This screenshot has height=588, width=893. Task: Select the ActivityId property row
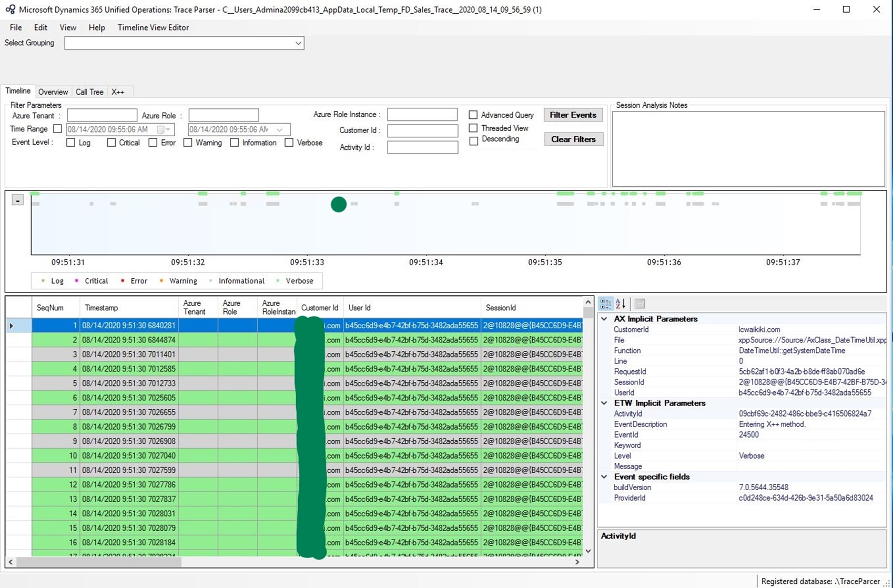coord(742,413)
